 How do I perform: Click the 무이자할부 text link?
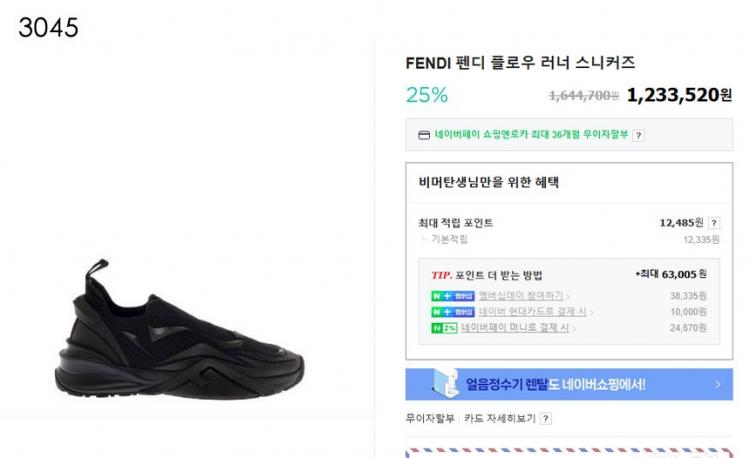tap(430, 418)
